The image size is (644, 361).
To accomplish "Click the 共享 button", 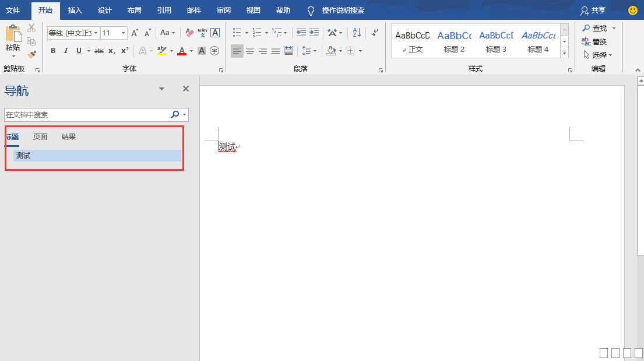I will tap(593, 10).
